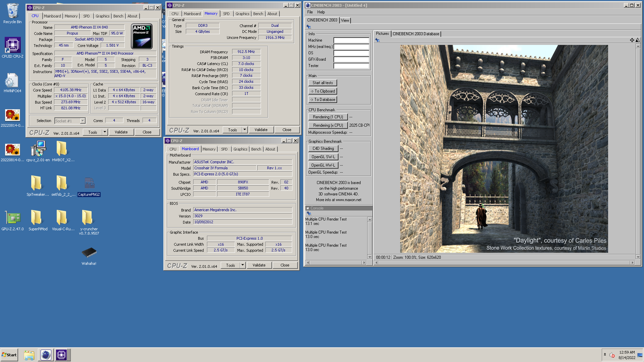Screen dimensions: 644x362
Task: Run the OpenGL SW-L test
Action: (323, 157)
